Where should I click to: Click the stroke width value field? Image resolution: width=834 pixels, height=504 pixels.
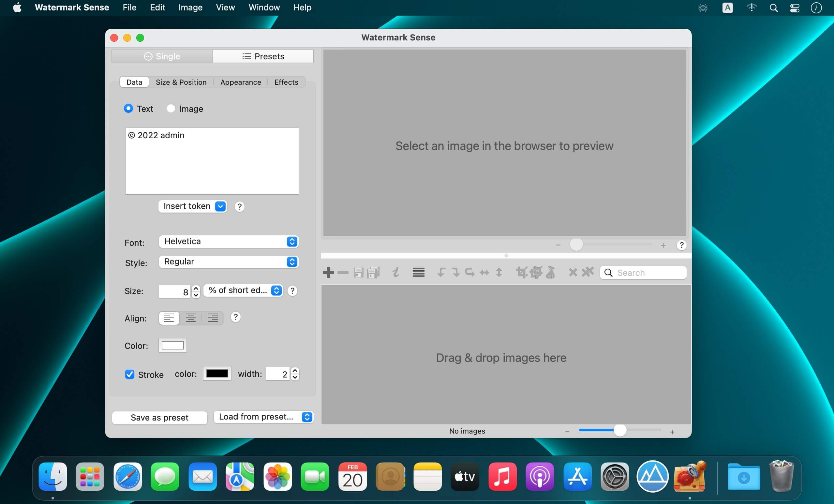(278, 374)
